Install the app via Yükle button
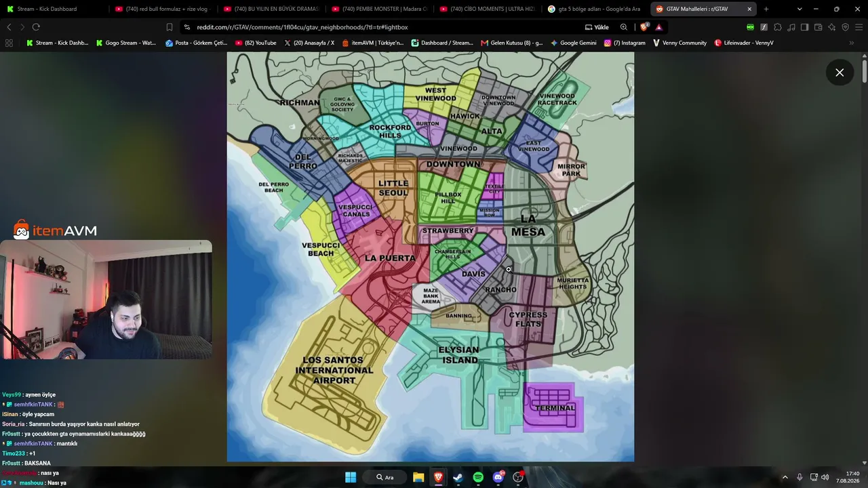This screenshot has height=488, width=868. coord(597,27)
